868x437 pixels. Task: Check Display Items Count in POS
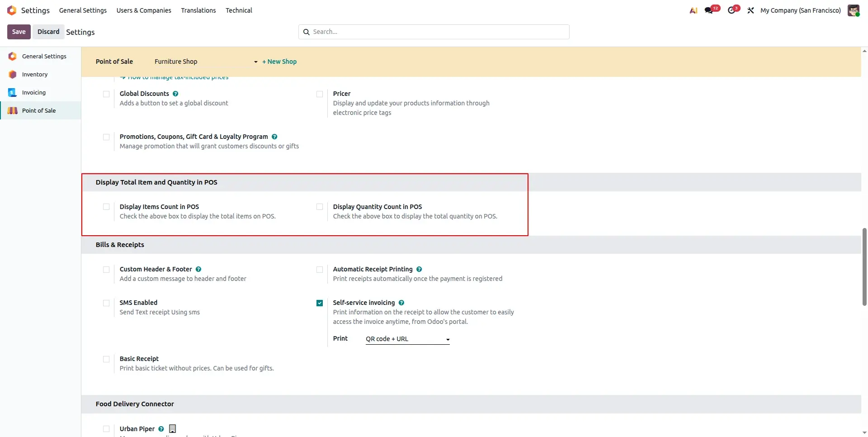106,207
